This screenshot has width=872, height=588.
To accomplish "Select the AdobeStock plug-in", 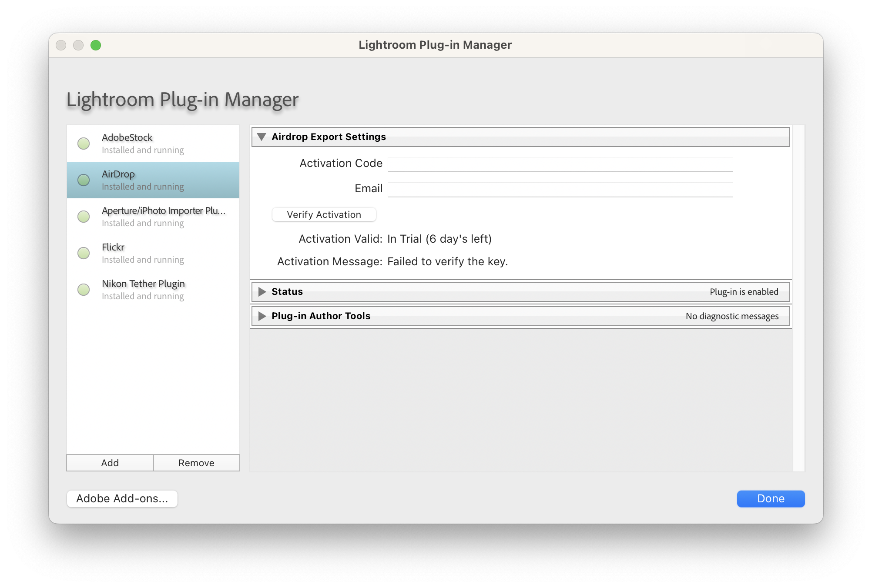I will click(153, 144).
